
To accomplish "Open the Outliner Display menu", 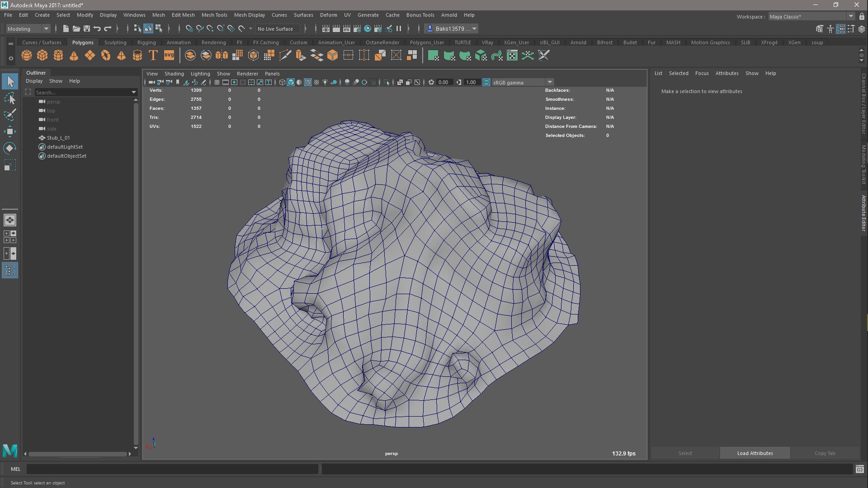I will coord(34,81).
